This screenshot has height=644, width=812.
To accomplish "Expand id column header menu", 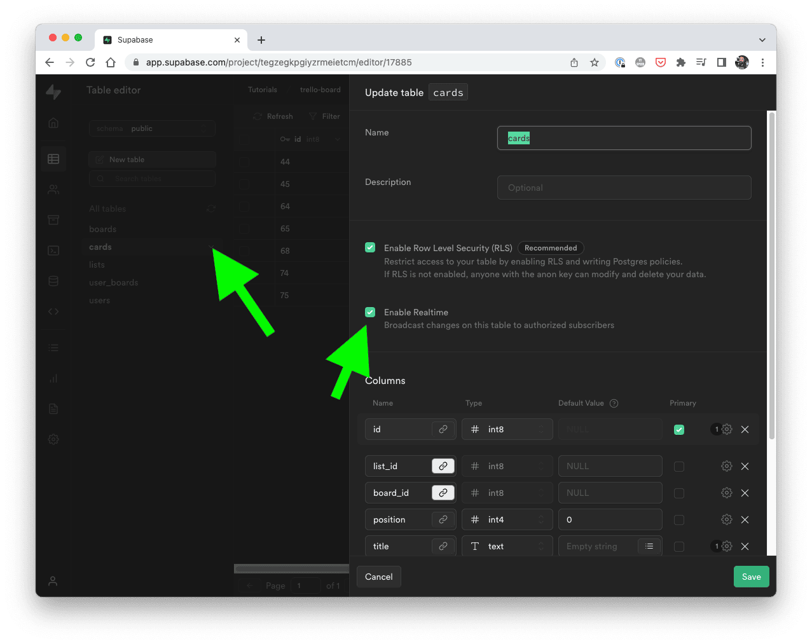I will point(338,139).
